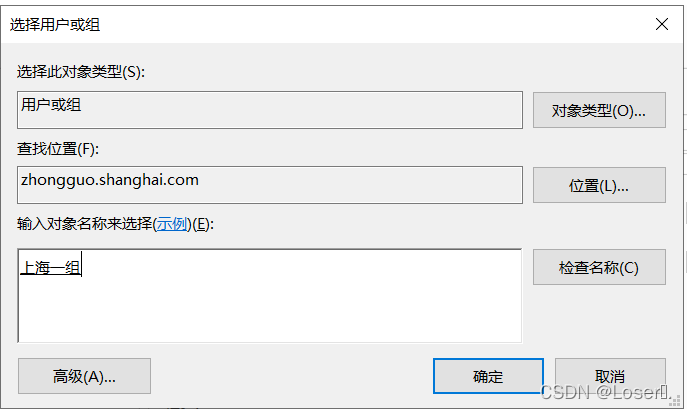Click the zhongguo.shanghai.com location field
Viewport: 687px width, 409px height.
click(109, 180)
